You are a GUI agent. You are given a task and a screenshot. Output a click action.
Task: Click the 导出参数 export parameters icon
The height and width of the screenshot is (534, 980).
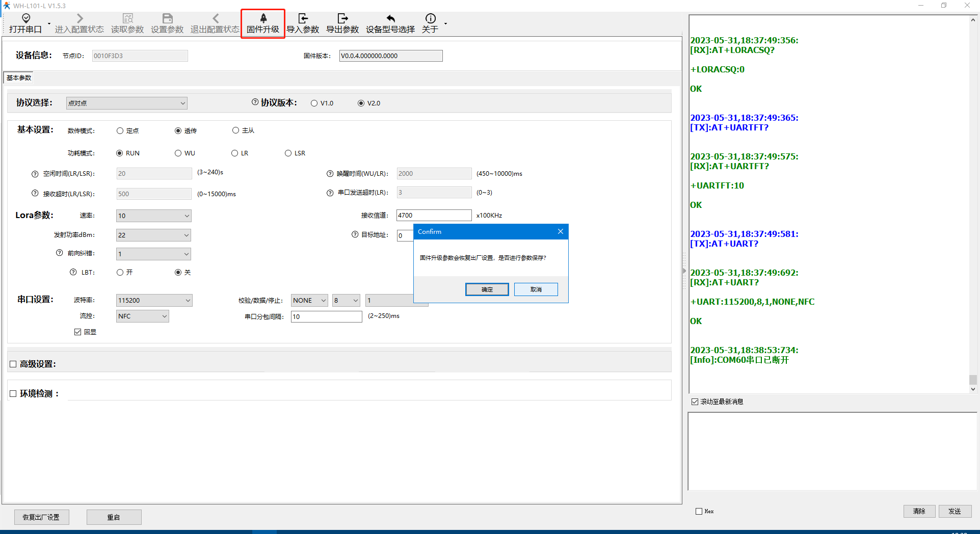[342, 19]
